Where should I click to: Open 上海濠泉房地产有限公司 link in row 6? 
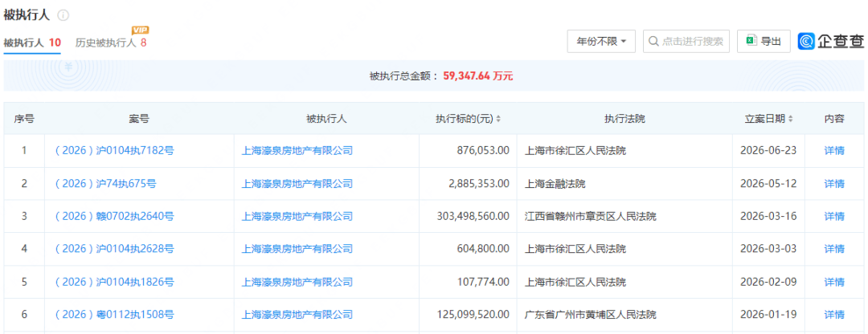click(x=297, y=315)
